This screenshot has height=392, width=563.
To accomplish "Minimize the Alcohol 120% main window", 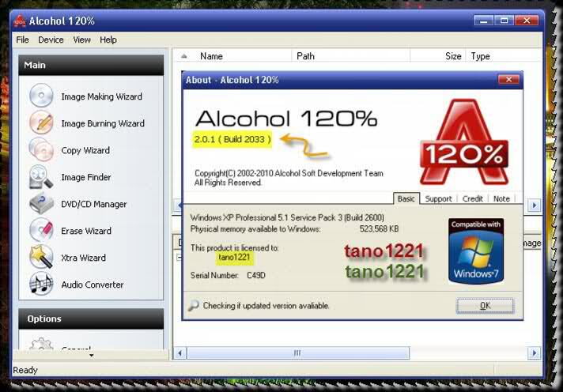I will 483,21.
